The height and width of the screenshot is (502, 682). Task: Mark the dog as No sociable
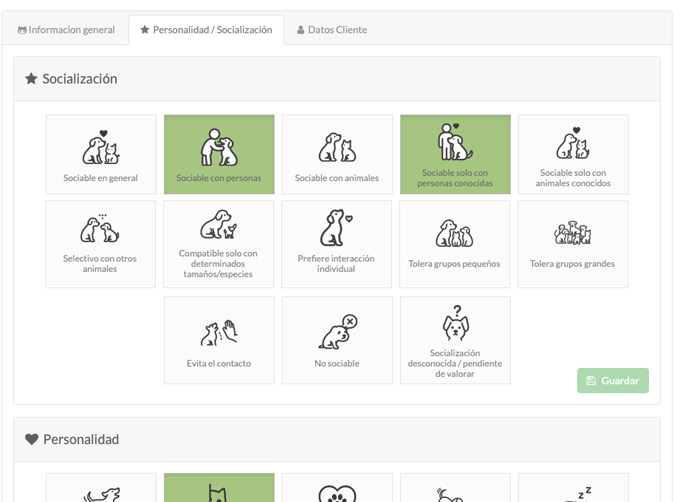[x=337, y=340]
